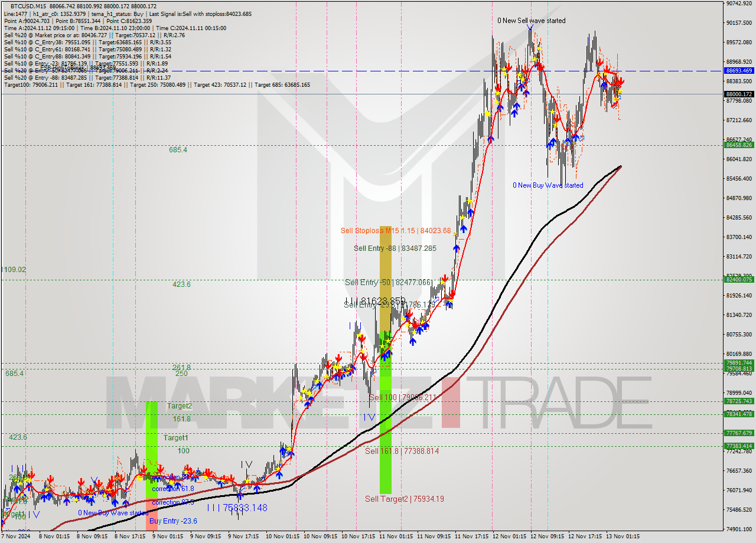Select the 'correction 87.5' label
This screenshot has height=543, width=756.
tap(173, 503)
